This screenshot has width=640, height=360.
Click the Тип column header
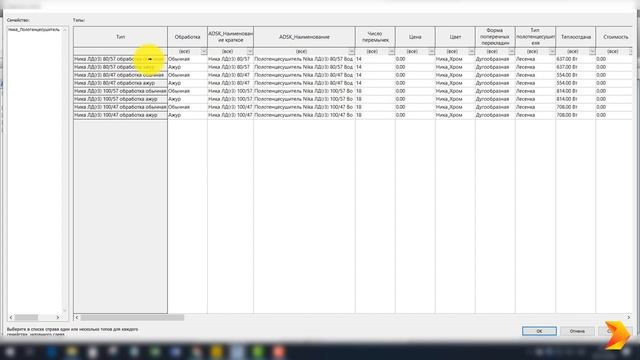click(x=120, y=37)
